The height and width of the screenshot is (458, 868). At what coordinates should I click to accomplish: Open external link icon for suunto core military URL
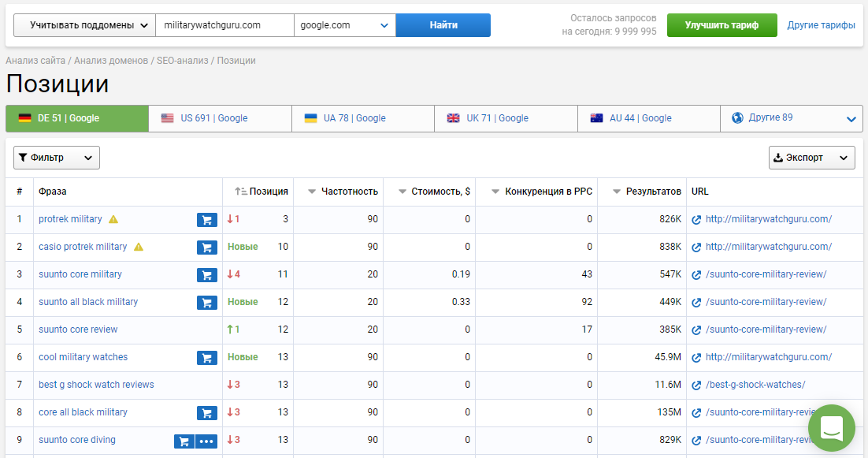696,274
